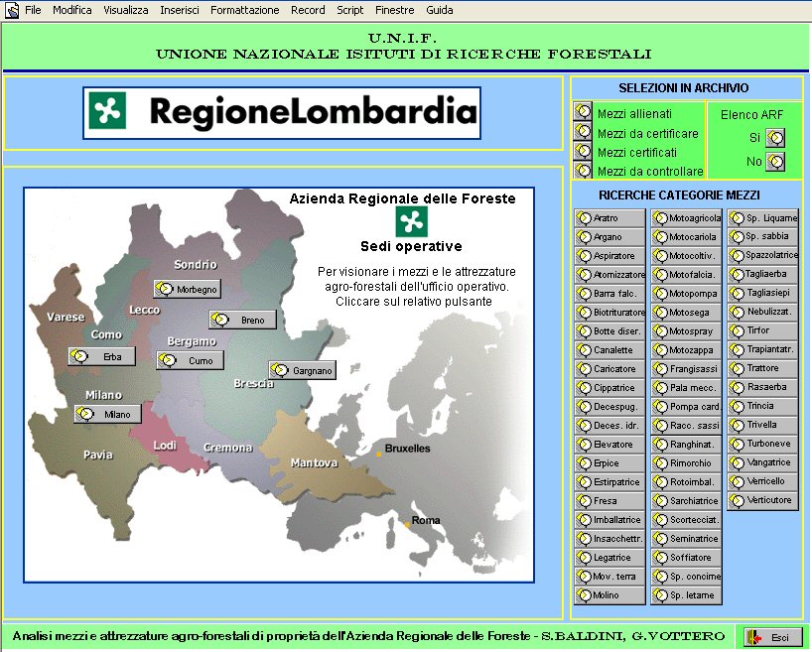
Task: Search the Elevatore category
Action: (x=610, y=445)
